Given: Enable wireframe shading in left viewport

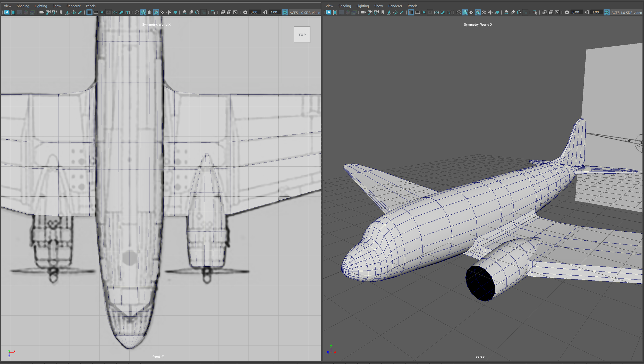Looking at the screenshot, I should click(x=137, y=12).
